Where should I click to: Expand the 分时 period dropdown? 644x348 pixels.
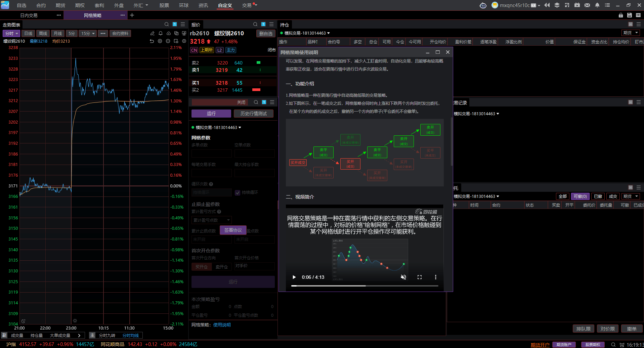(x=11, y=33)
